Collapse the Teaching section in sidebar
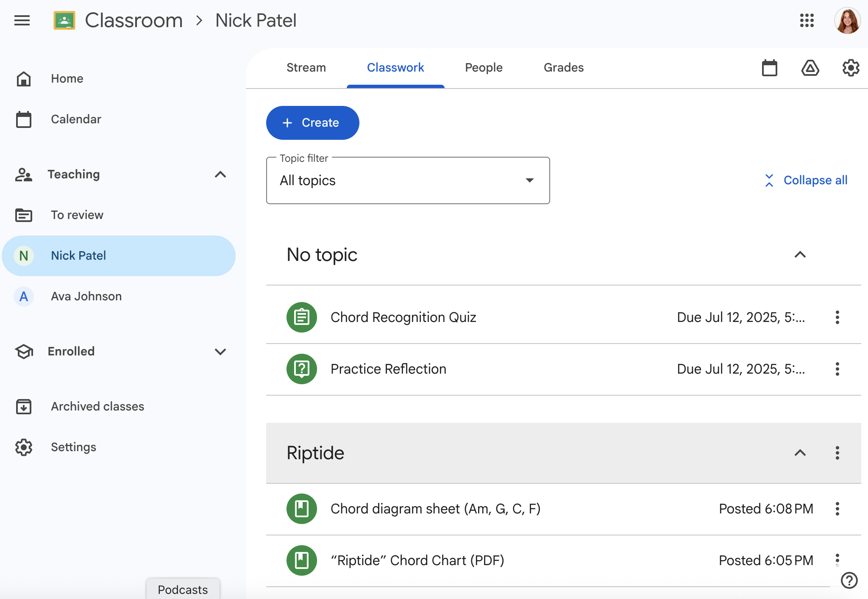868x599 pixels. click(220, 175)
